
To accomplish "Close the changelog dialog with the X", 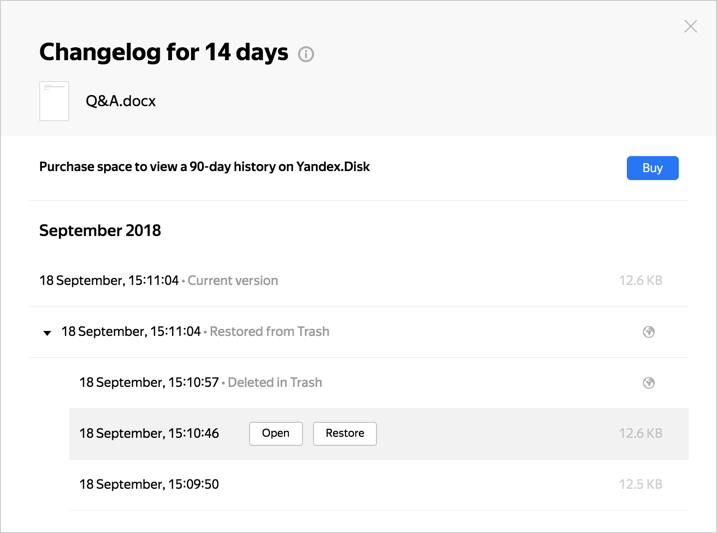I will [690, 27].
